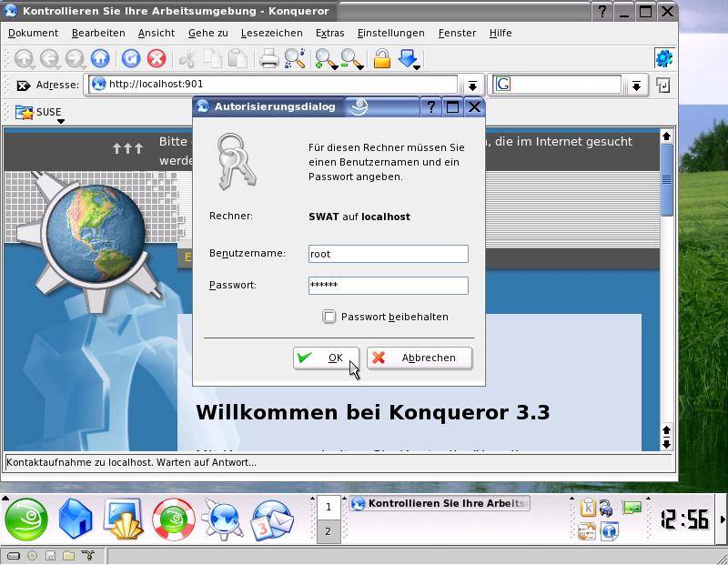The height and width of the screenshot is (565, 728).
Task: Click the Copy icon in the toolbar
Action: (213, 59)
